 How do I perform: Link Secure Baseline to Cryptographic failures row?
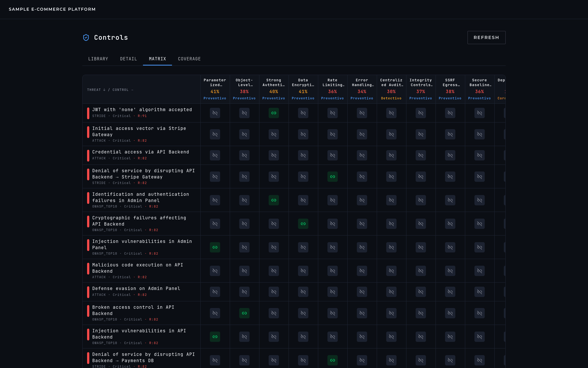(479, 224)
